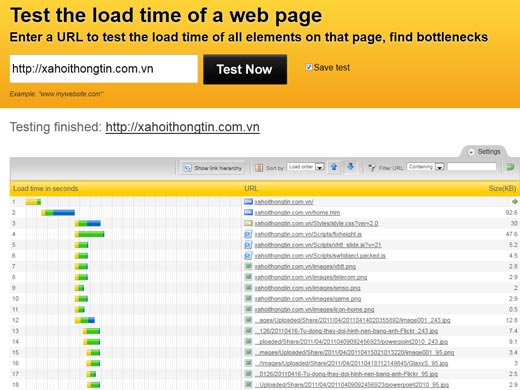Open the images/telecom.png link
This screenshot has width=520, height=390.
(x=311, y=277)
